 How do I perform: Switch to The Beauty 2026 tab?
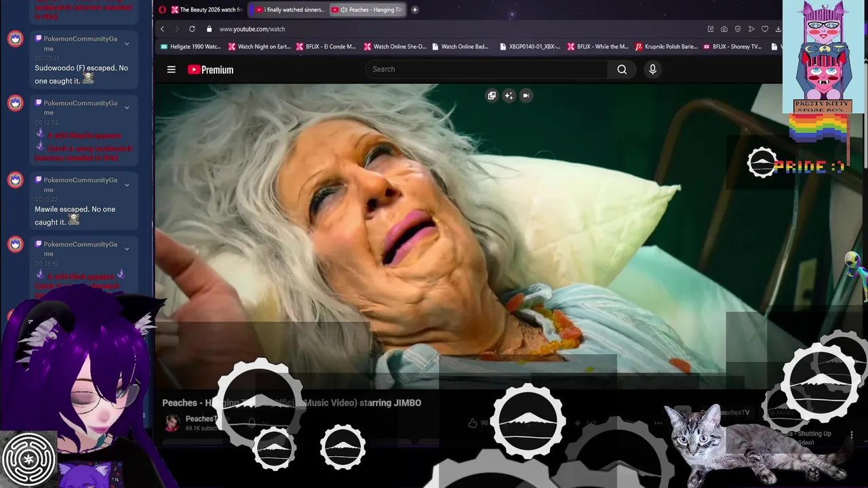[x=207, y=9]
